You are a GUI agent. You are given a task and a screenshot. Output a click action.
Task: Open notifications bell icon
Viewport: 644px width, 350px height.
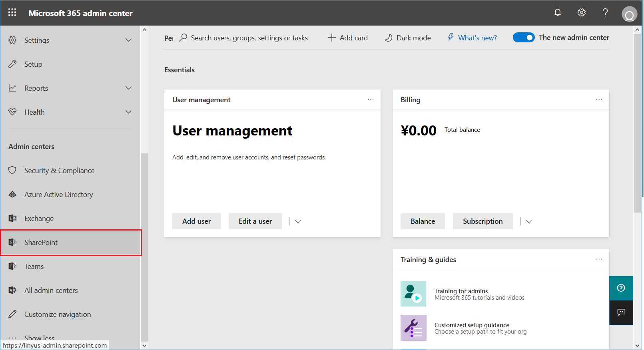click(x=558, y=12)
